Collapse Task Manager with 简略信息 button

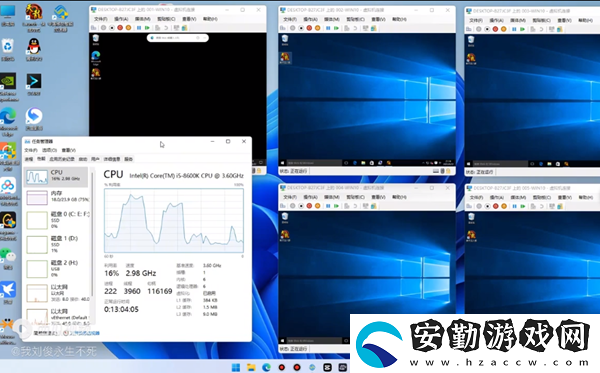click(46, 333)
